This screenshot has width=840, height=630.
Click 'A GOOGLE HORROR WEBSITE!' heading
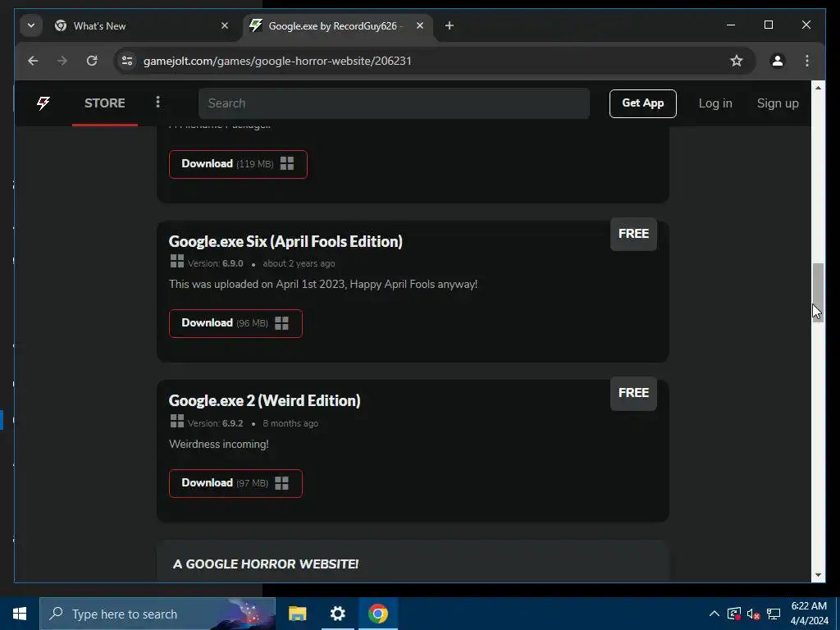pos(266,564)
